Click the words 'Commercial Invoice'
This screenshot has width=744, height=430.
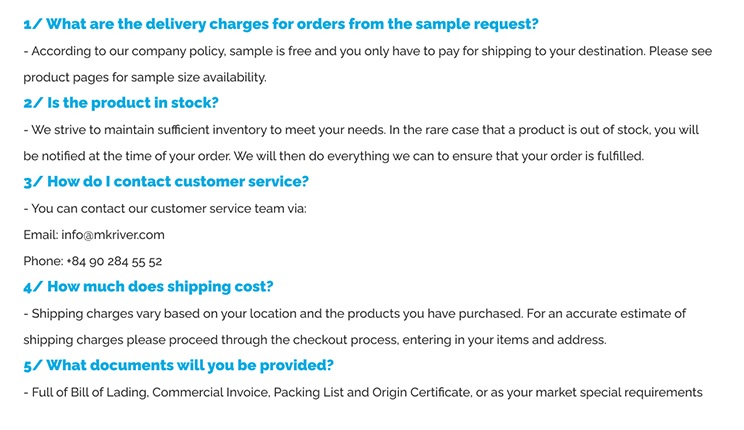[x=210, y=392]
